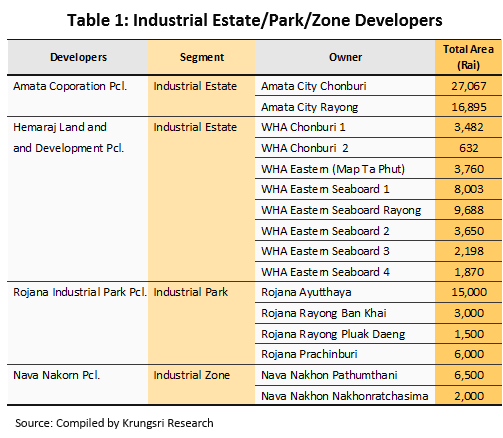The width and height of the screenshot is (503, 438).
Task: Select the Amata Coporation Pcl. cell
Action: (x=78, y=96)
